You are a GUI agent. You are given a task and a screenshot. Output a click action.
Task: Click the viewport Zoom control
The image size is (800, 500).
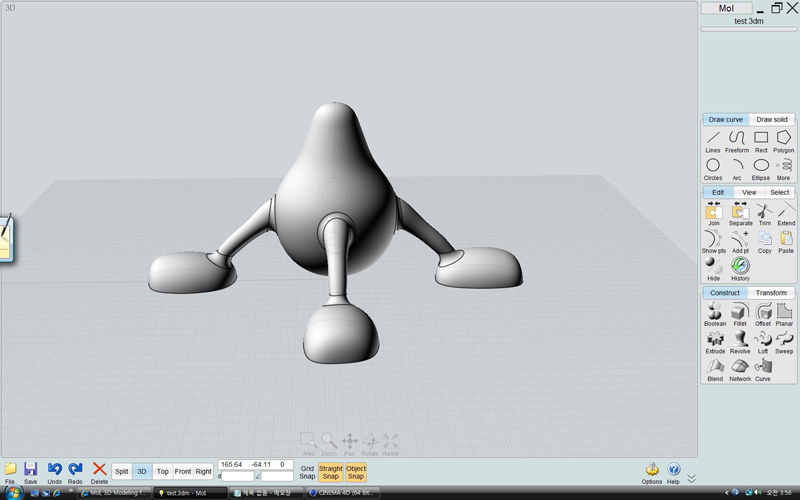tap(329, 444)
